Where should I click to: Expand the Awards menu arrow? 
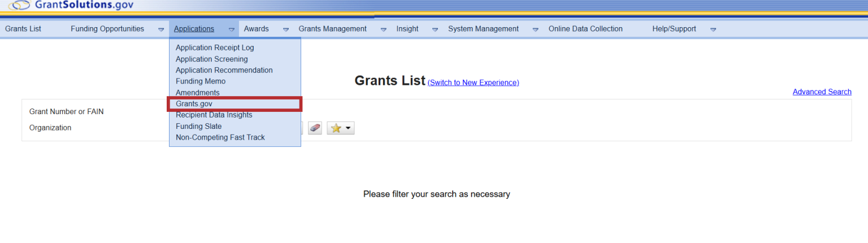pos(286,29)
